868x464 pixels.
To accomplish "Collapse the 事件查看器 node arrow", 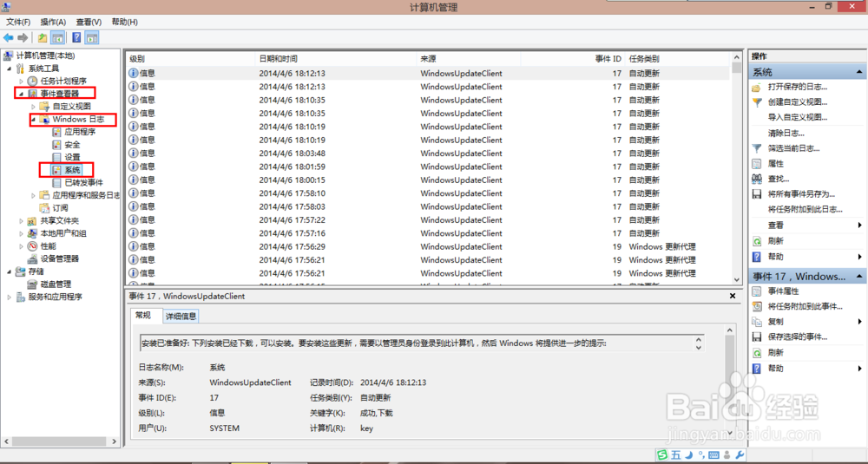I will click(x=21, y=94).
